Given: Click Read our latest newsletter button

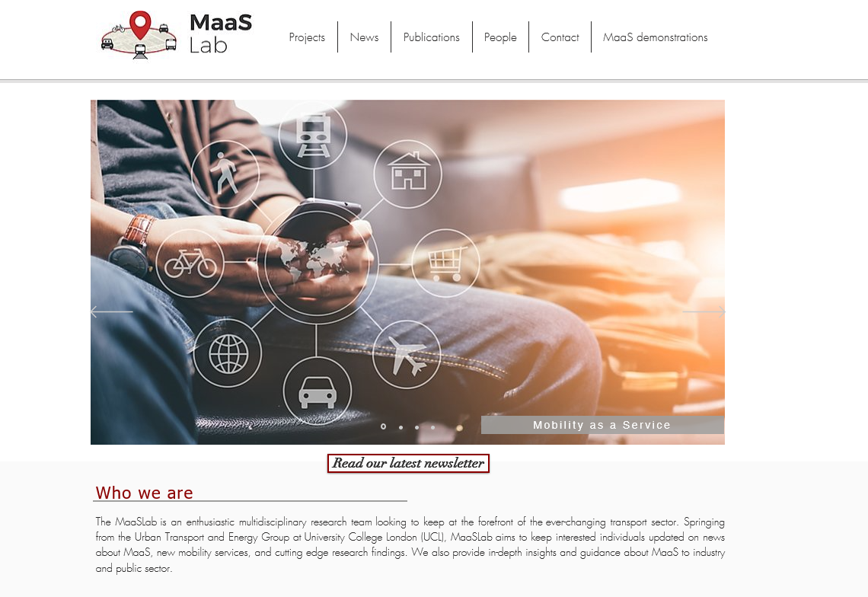Looking at the screenshot, I should [409, 463].
